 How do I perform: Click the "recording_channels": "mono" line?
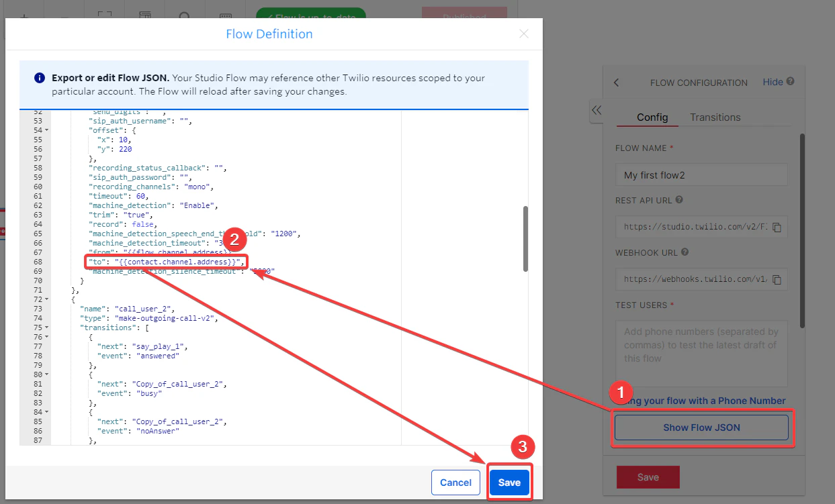(x=150, y=187)
